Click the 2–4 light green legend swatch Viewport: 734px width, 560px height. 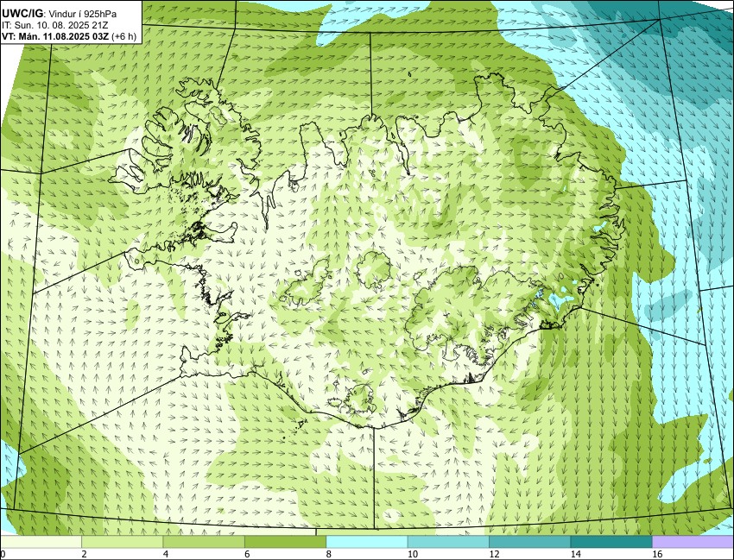tap(122, 542)
